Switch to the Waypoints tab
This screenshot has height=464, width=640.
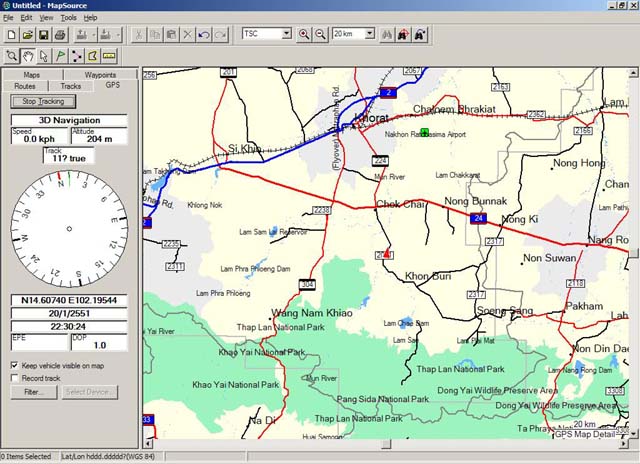tap(100, 75)
